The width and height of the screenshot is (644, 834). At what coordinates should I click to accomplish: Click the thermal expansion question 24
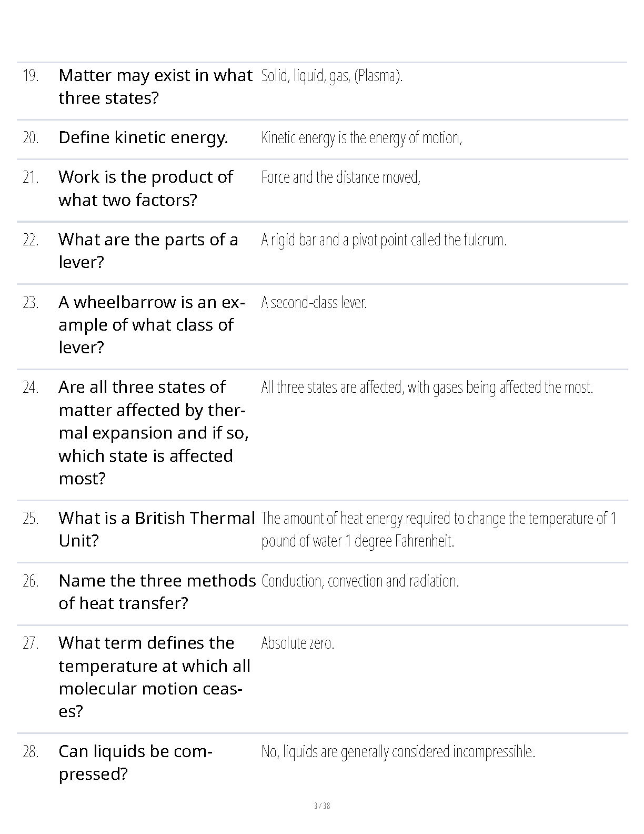154,432
